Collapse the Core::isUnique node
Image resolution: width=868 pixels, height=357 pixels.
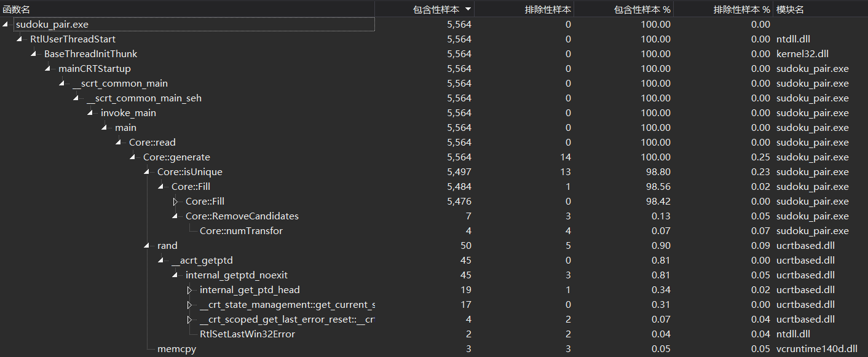(147, 172)
